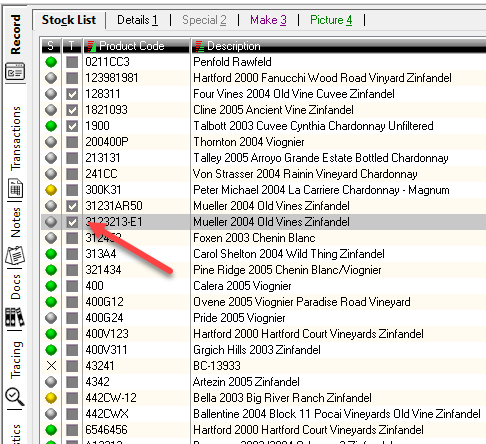
Task: Click yellow status dot for 300K31
Action: tap(51, 190)
